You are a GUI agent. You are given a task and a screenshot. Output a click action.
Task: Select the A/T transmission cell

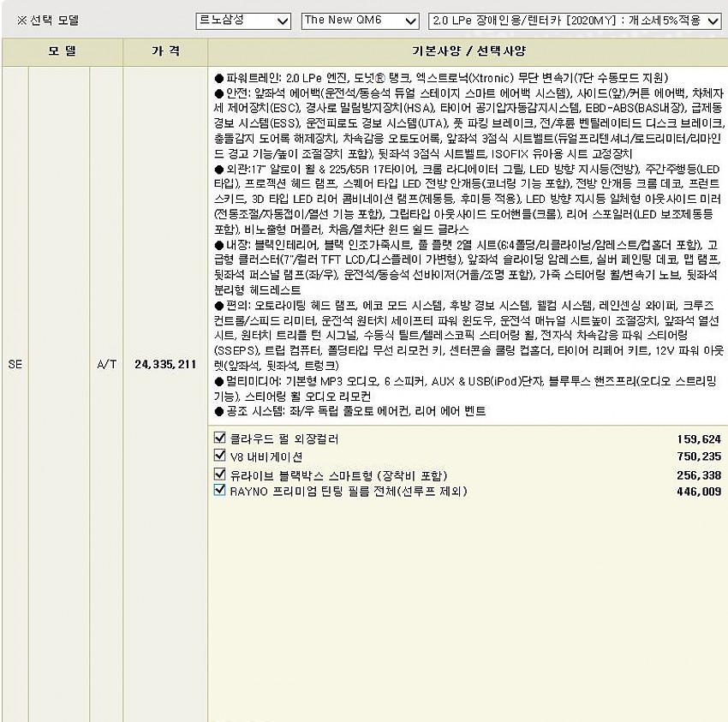pos(107,364)
